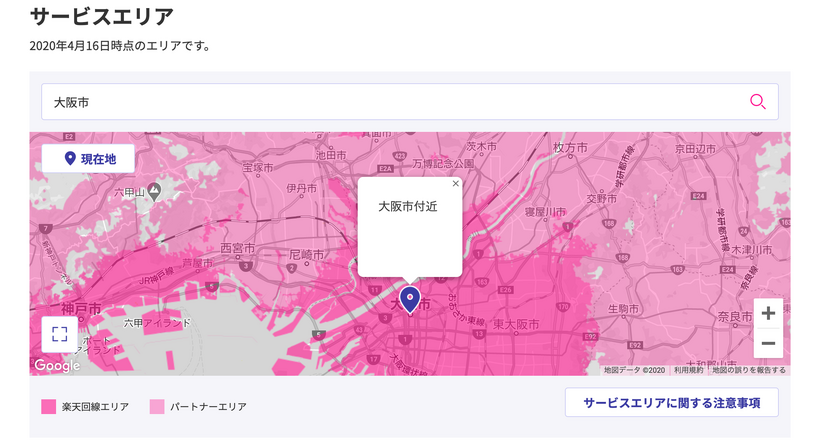Viewport: 826px width, 445px height.
Task: Click 交野市 label on the map
Action: 602,199
